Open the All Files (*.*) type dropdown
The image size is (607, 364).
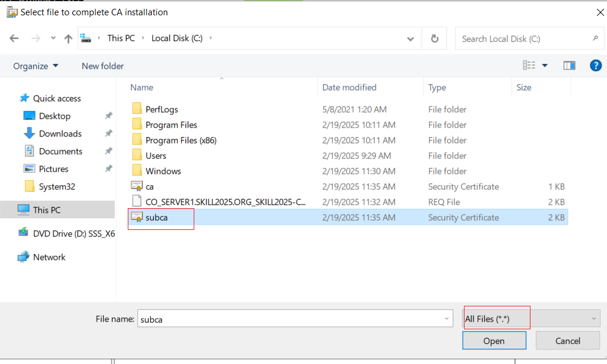(532, 319)
